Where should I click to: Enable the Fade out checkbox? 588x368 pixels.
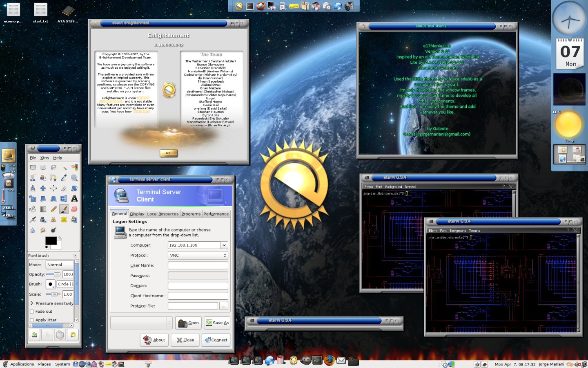pyautogui.click(x=32, y=312)
